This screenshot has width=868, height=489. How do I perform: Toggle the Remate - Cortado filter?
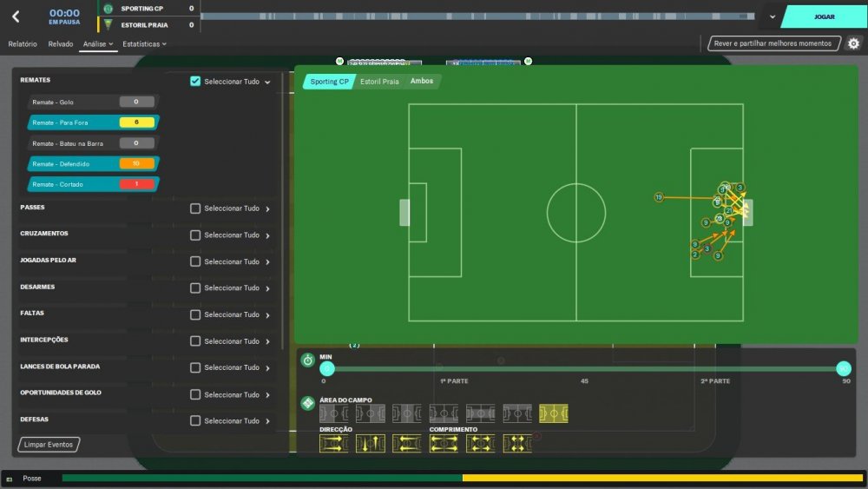(93, 184)
